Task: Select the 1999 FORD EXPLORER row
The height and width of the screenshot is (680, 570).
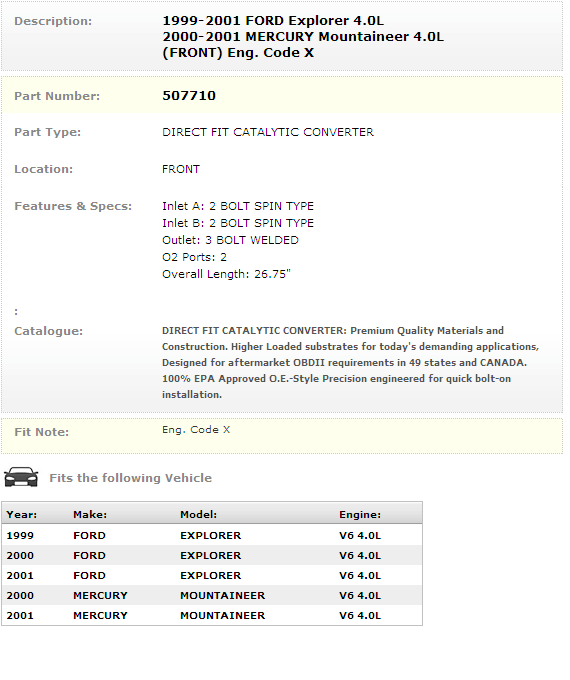Action: click(x=212, y=535)
